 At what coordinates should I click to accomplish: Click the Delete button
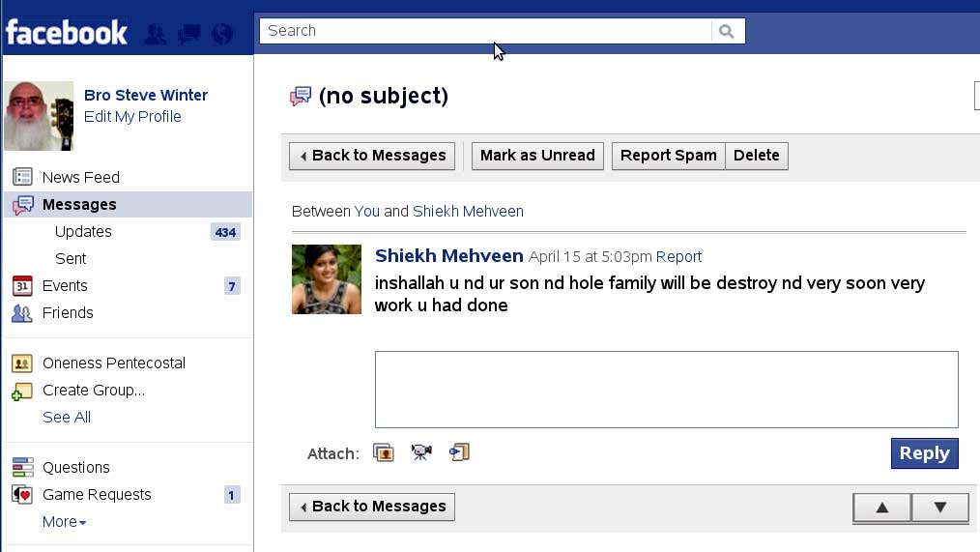point(756,156)
